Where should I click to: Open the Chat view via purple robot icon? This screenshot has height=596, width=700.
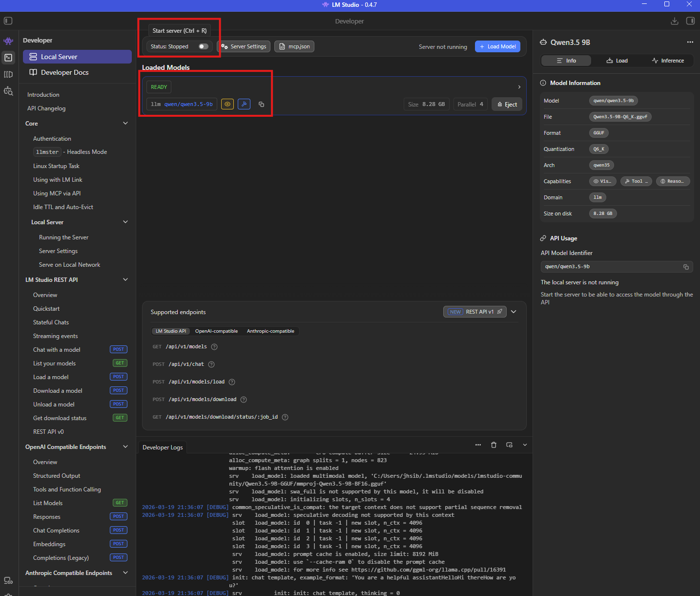8,41
